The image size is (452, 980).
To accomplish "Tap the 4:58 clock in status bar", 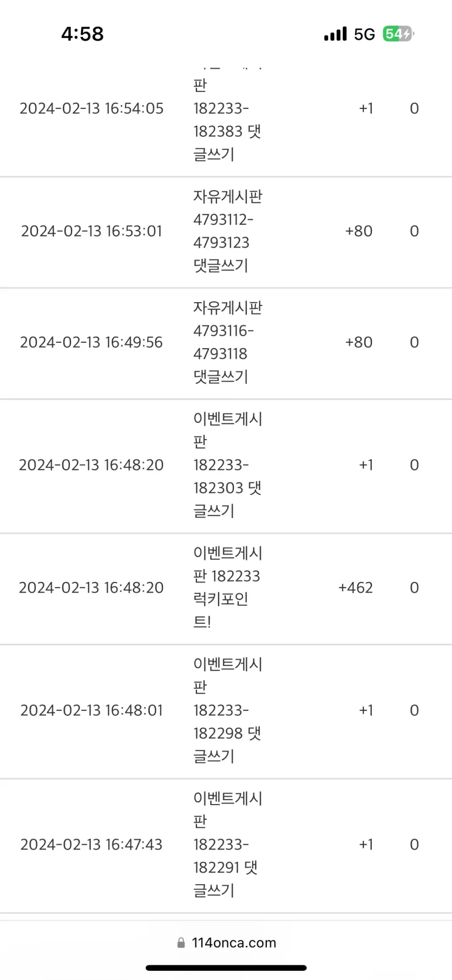I will point(82,34).
